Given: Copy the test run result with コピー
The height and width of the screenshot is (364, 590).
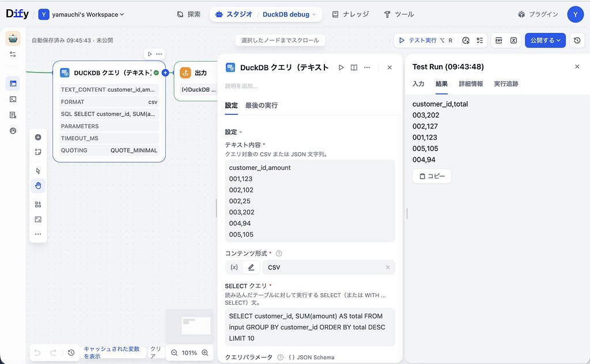Looking at the screenshot, I should pyautogui.click(x=432, y=176).
